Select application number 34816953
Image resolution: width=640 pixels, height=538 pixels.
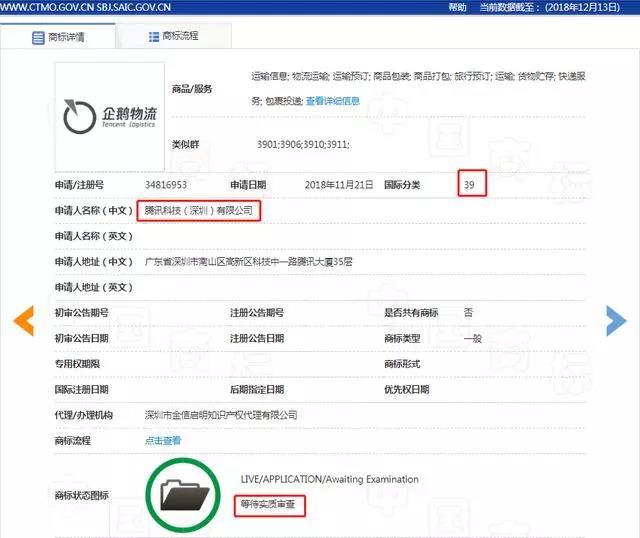point(166,185)
